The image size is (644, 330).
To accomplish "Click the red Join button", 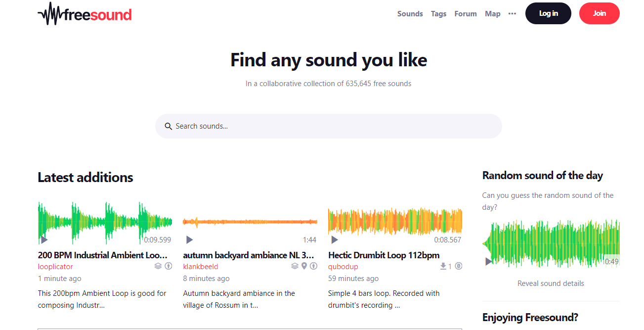I will [x=599, y=13].
